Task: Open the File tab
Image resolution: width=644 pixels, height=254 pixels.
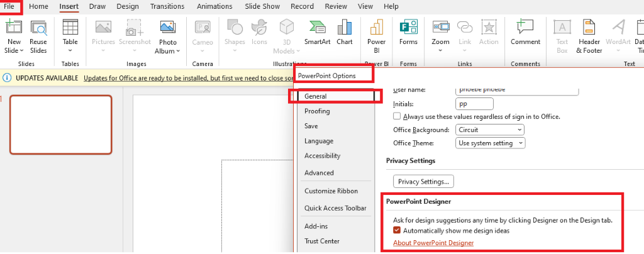Action: click(9, 6)
